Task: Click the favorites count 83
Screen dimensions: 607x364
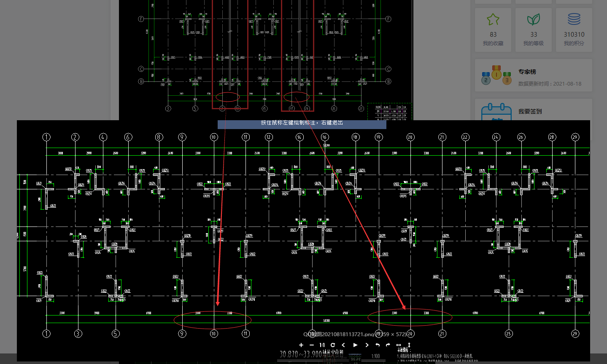Action: pyautogui.click(x=493, y=34)
